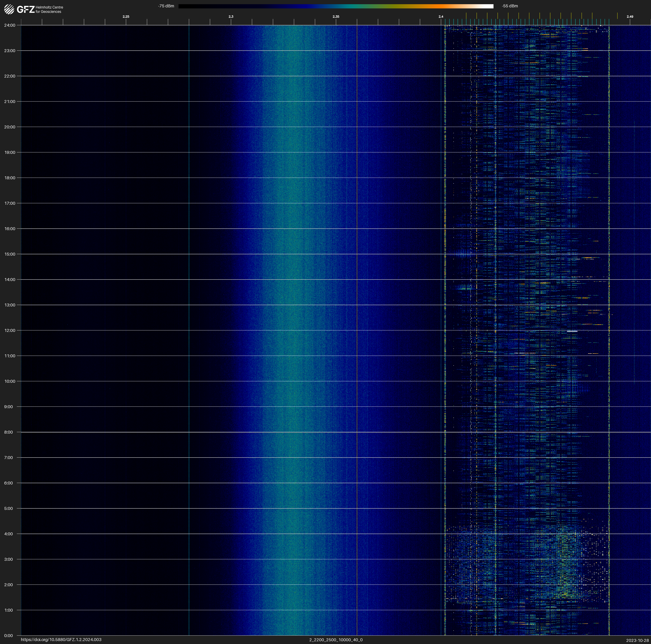Select the 12:00 time axis marker
The image size is (651, 644).
coord(10,330)
